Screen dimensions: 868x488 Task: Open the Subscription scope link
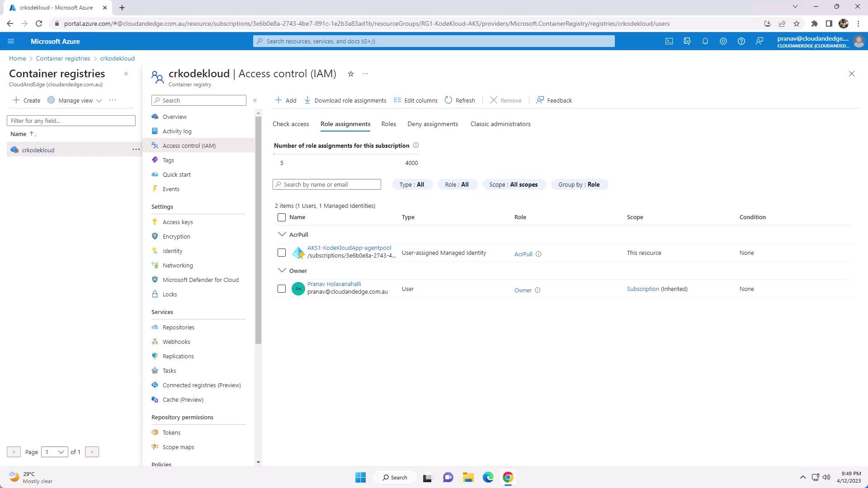click(x=643, y=289)
